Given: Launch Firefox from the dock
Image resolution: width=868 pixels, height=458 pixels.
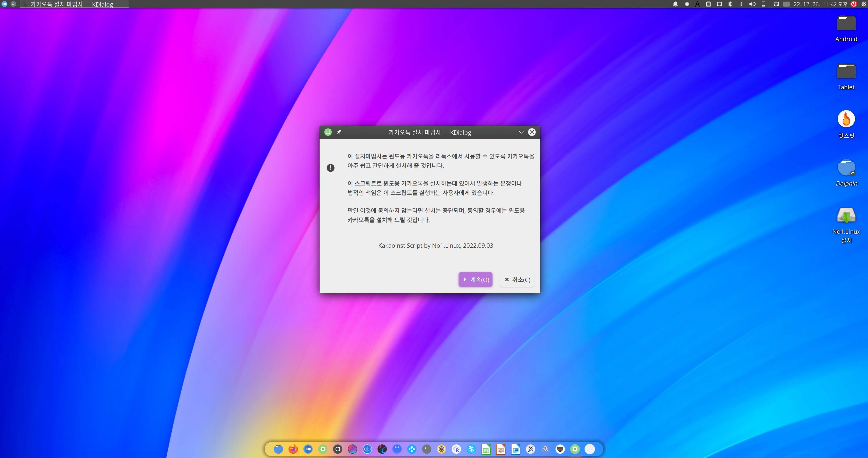Looking at the screenshot, I should point(293,449).
